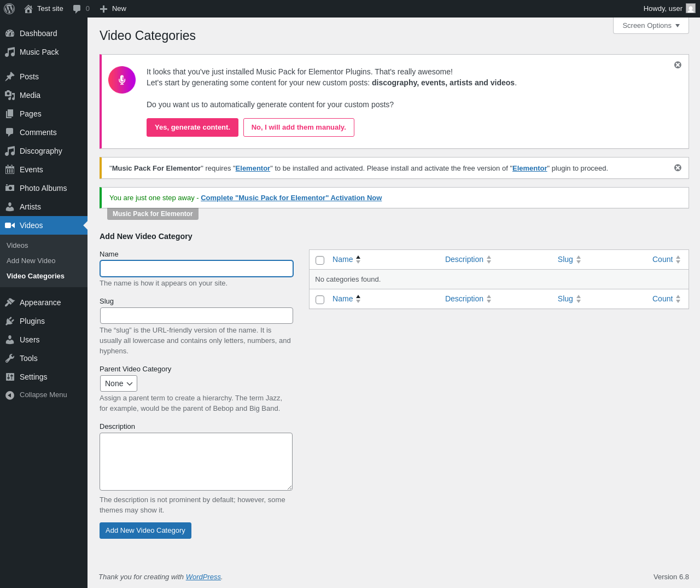The image size is (700, 588).
Task: Click the pink microphone plugin logo
Action: point(122,80)
